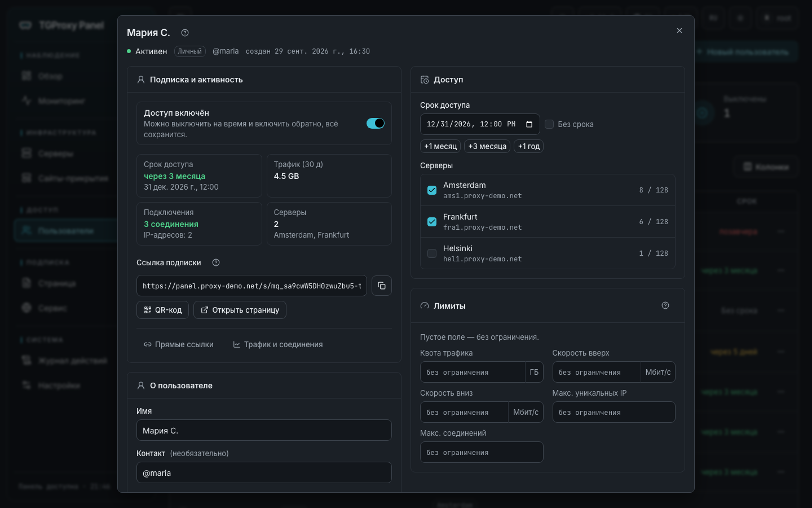Click the 8 / 128 count for Amsterdam
The image size is (812, 508).
[654, 190]
